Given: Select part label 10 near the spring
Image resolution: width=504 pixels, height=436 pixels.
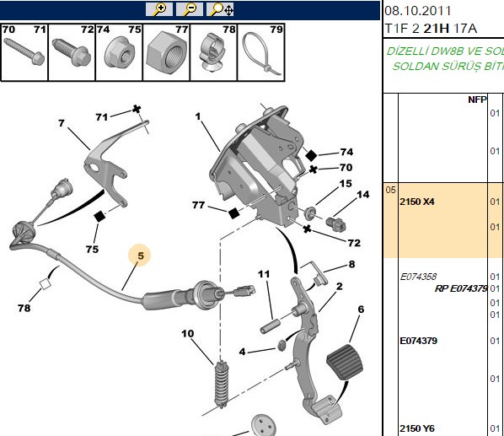Looking at the screenshot, I should pos(188,333).
